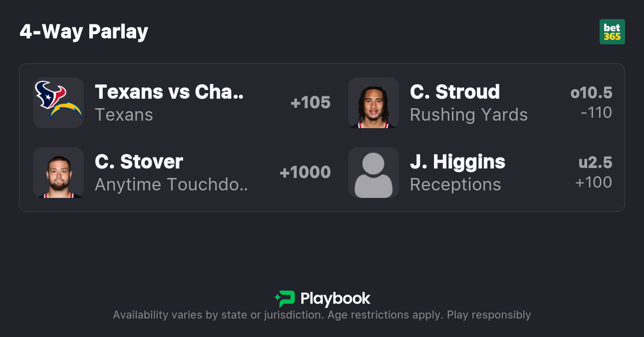Click the bet365 sportsbook logo
Image resolution: width=644 pixels, height=337 pixels.
pos(612,32)
